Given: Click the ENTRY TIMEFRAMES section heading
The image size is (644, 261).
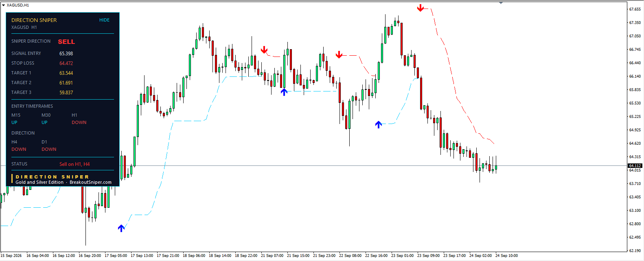Looking at the screenshot, I should click(32, 106).
